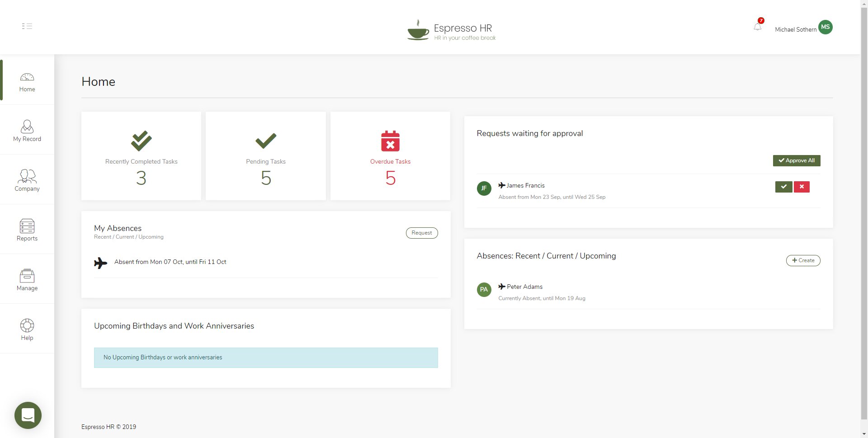The height and width of the screenshot is (438, 868).
Task: Click the Request absence button
Action: [x=421, y=233]
